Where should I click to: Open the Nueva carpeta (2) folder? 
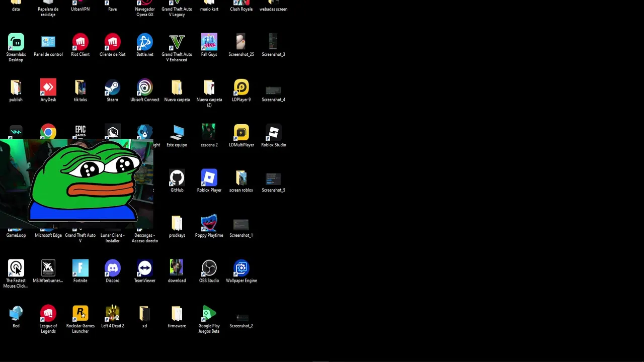tap(209, 87)
